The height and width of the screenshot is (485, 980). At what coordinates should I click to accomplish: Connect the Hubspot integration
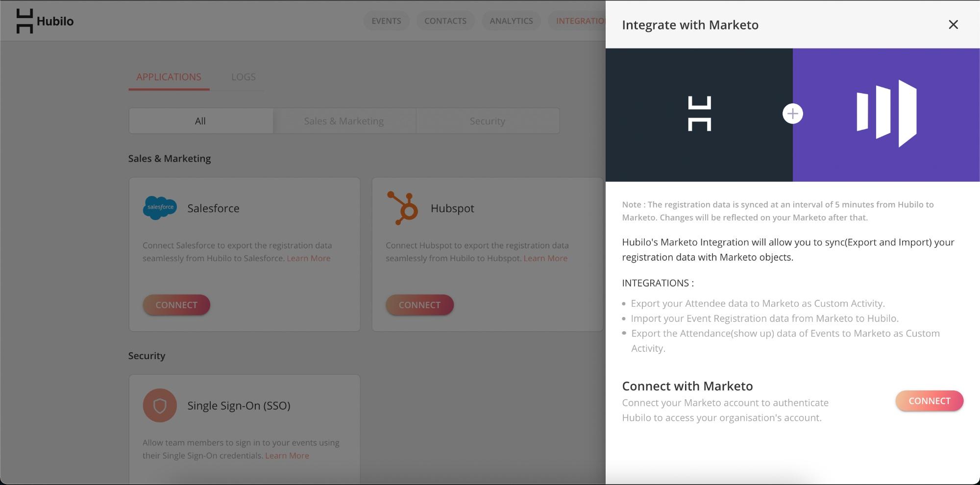click(419, 305)
